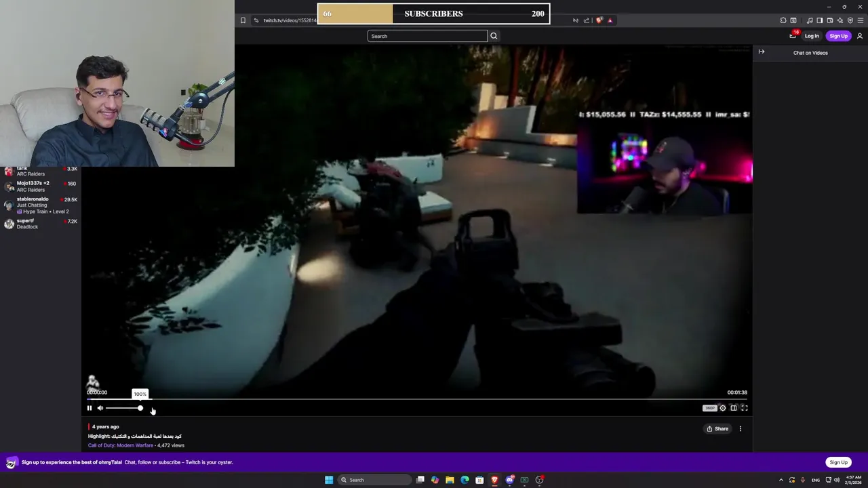
Task: Seek on the video progress bar
Action: (x=417, y=399)
